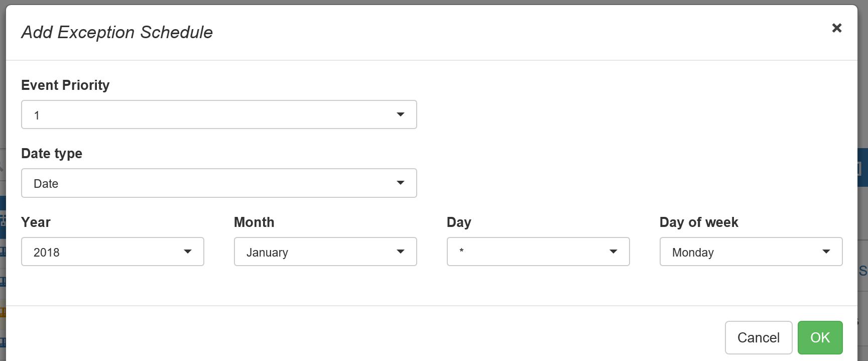The image size is (868, 361).
Task: Close the dialog with the X icon
Action: click(836, 28)
